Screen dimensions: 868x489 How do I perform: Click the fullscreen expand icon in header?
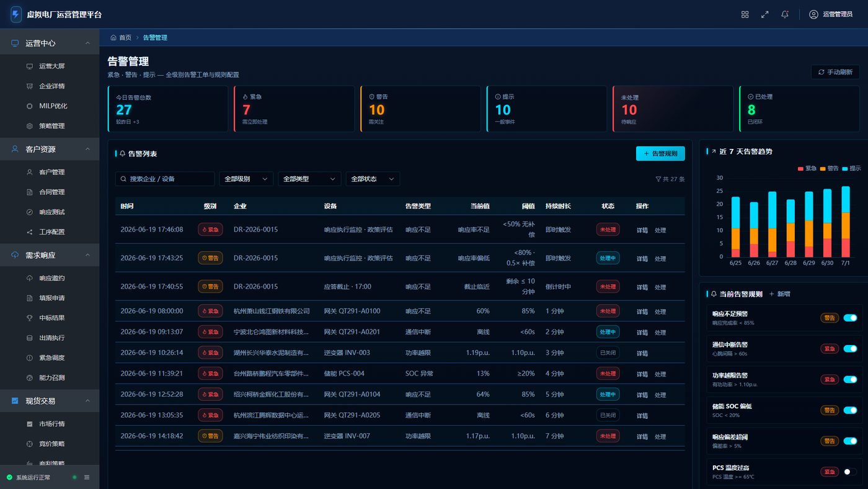(x=765, y=14)
